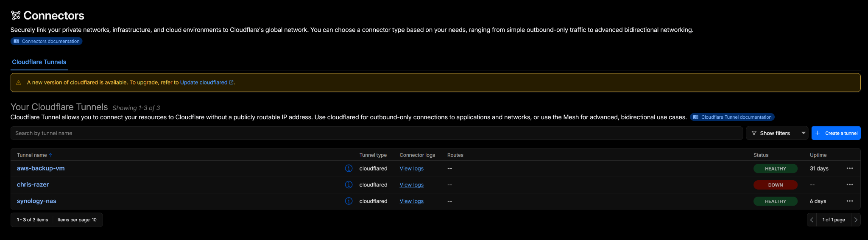Open the Cloudflare Tunnel documentation link

click(x=732, y=117)
